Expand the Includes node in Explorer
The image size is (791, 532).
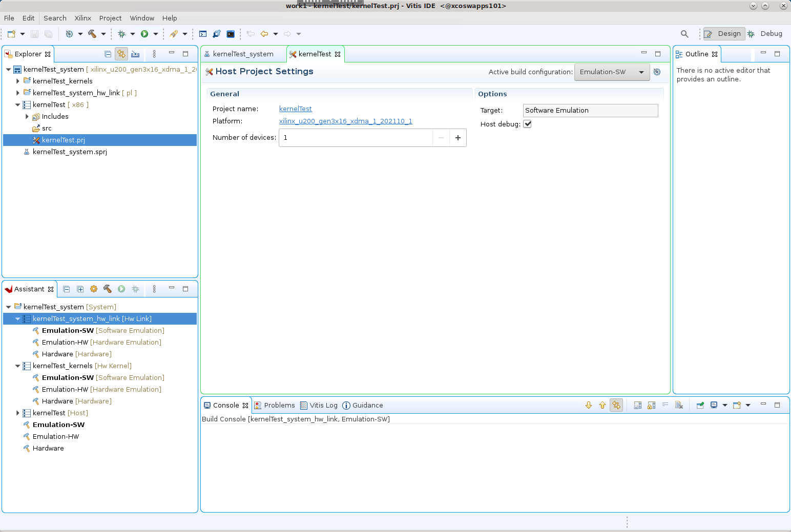[x=27, y=116]
